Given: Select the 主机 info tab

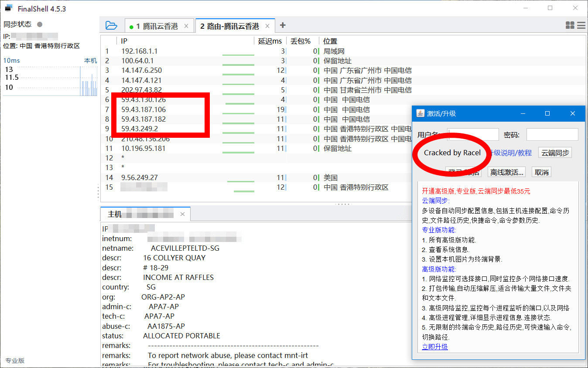Looking at the screenshot, I should pos(145,214).
